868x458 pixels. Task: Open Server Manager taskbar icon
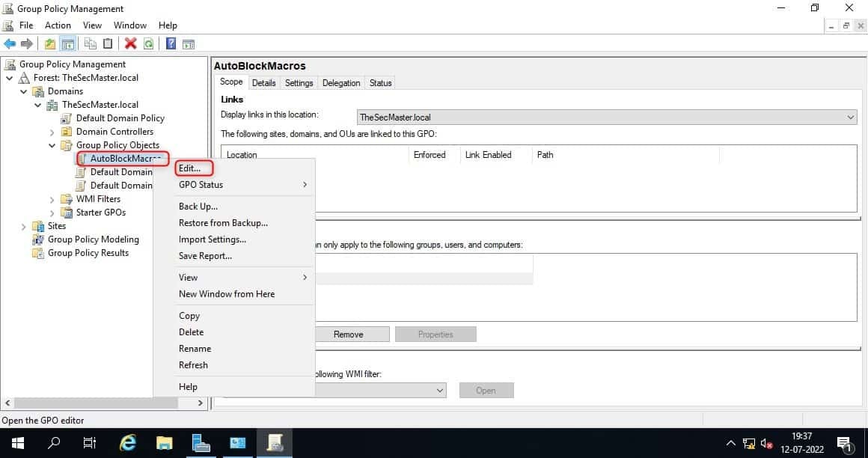pos(201,443)
